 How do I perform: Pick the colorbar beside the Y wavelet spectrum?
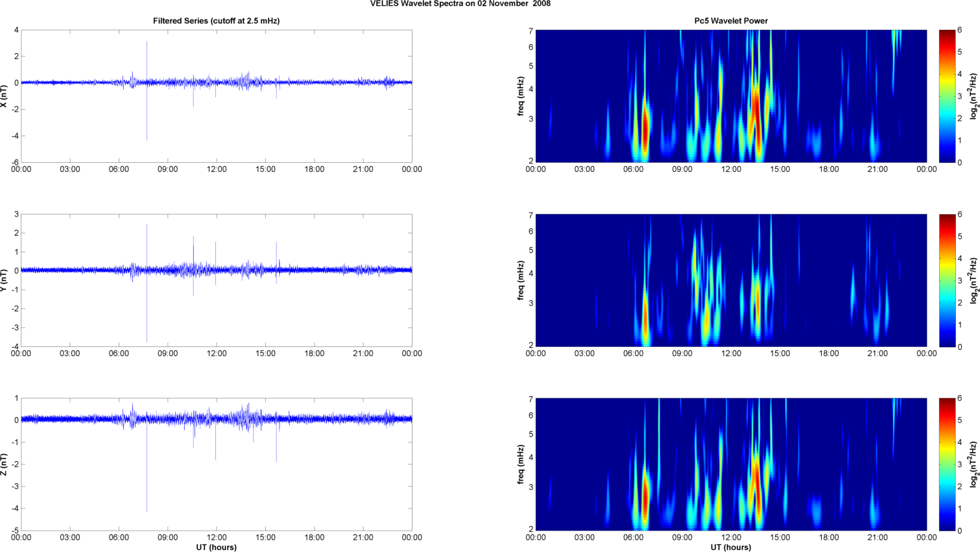tap(947, 280)
